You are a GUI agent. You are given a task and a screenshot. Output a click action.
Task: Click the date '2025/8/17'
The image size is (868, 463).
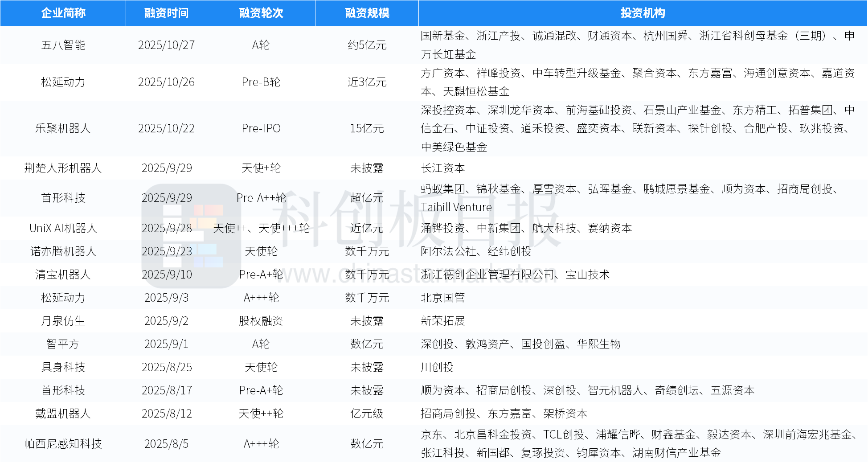pyautogui.click(x=166, y=390)
